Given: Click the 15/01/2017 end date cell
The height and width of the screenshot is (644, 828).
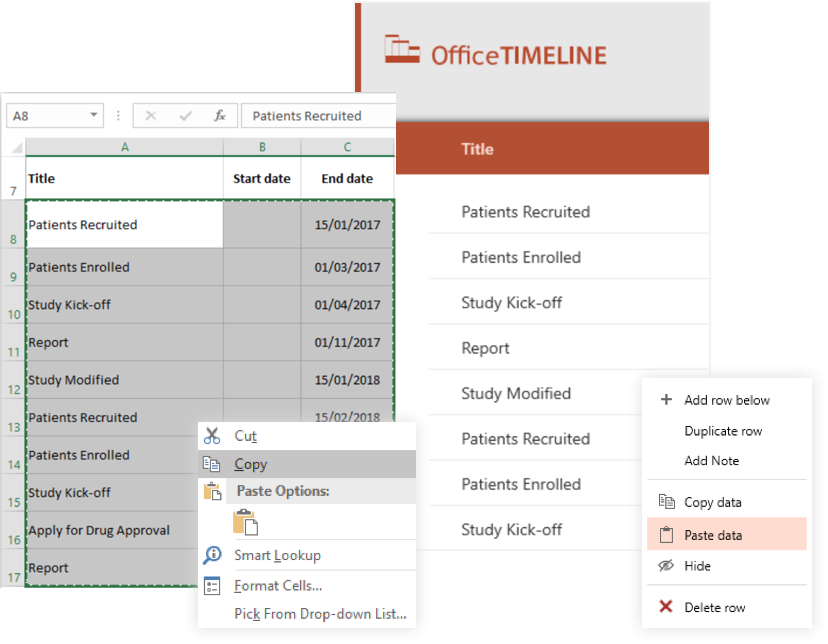Looking at the screenshot, I should (x=347, y=224).
